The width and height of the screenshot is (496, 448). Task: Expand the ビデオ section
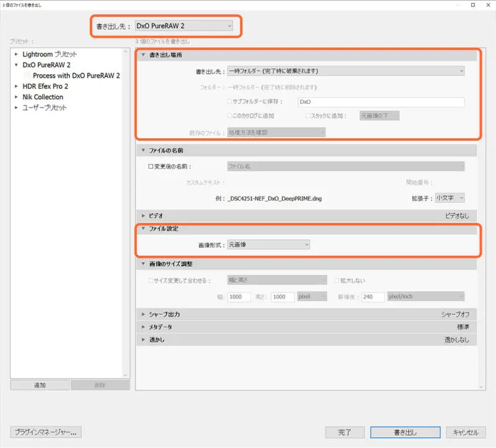click(143, 216)
